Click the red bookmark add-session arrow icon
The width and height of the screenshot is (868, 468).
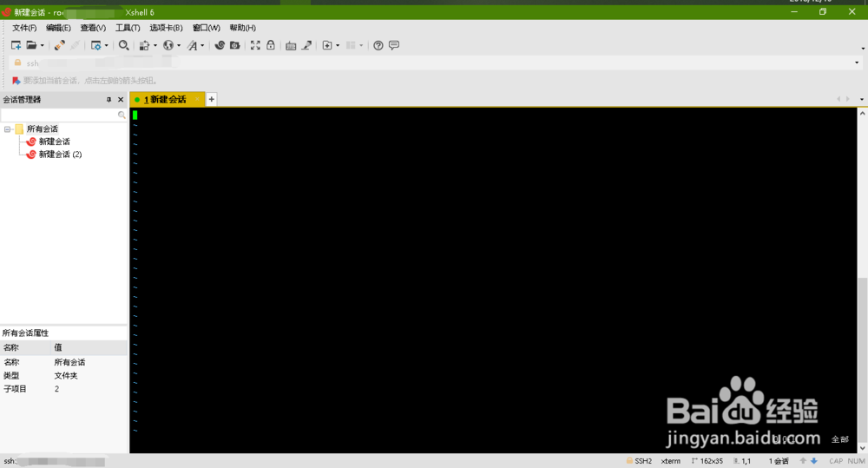pos(16,81)
